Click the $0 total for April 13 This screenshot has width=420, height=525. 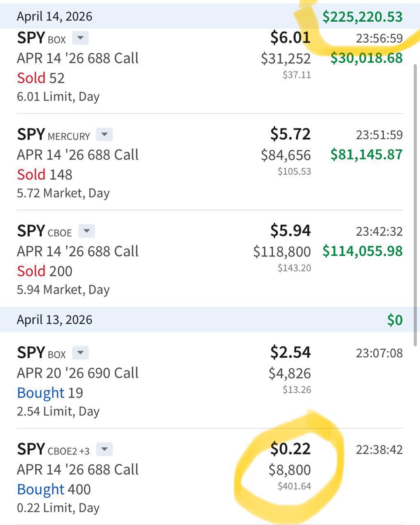coord(395,320)
